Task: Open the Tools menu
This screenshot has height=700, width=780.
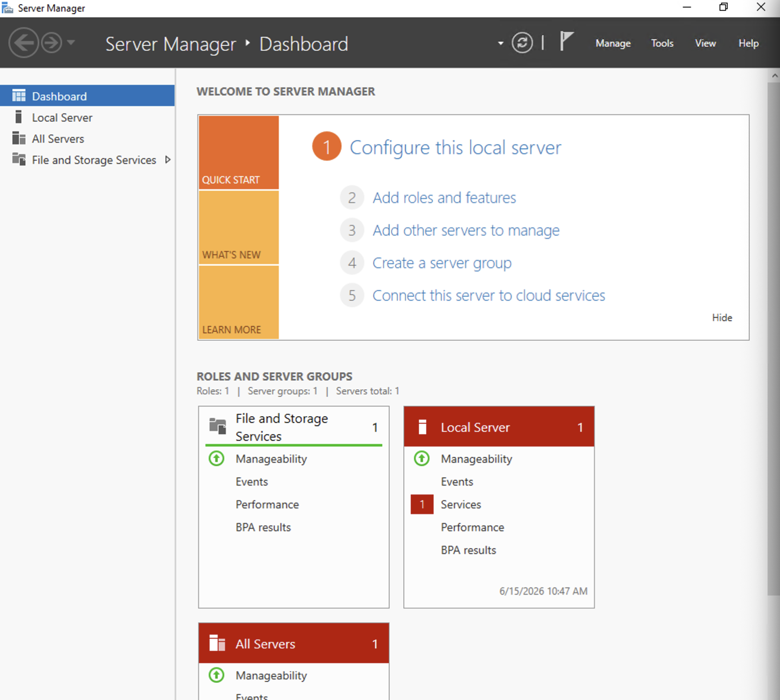Action: [662, 43]
